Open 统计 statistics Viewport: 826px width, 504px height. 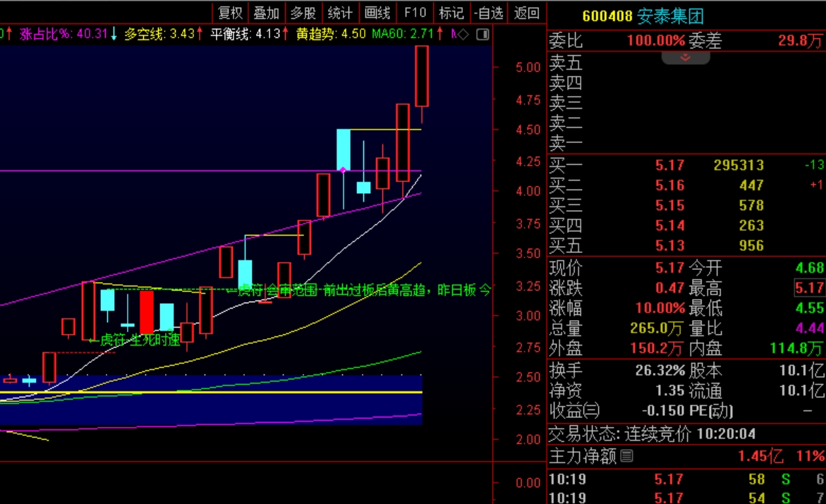click(340, 13)
